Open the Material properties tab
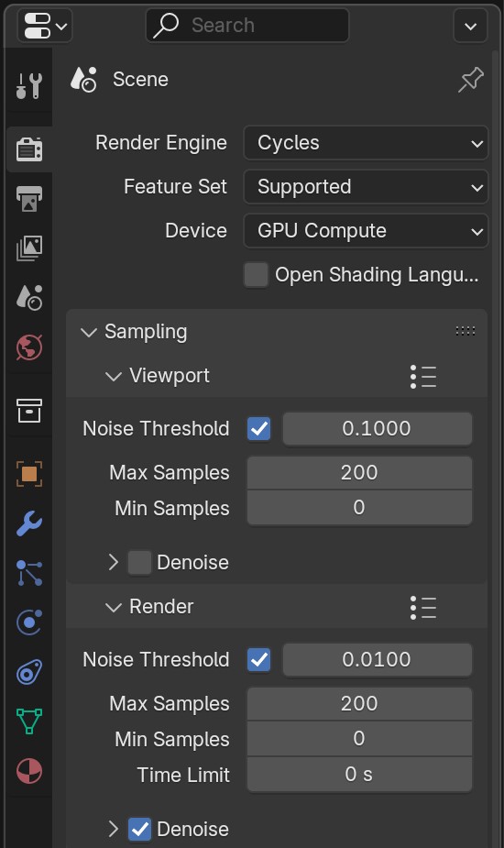This screenshot has width=504, height=848. [29, 771]
